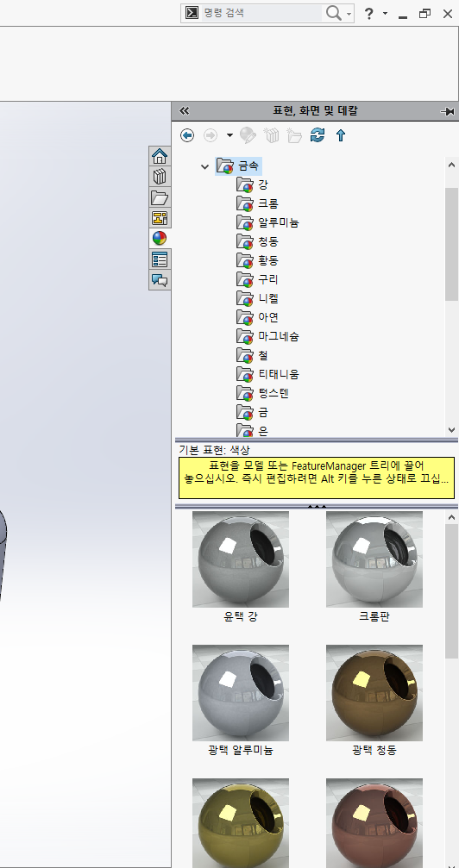
Task: Open the Help menu dropdown arrow
Action: tap(385, 13)
